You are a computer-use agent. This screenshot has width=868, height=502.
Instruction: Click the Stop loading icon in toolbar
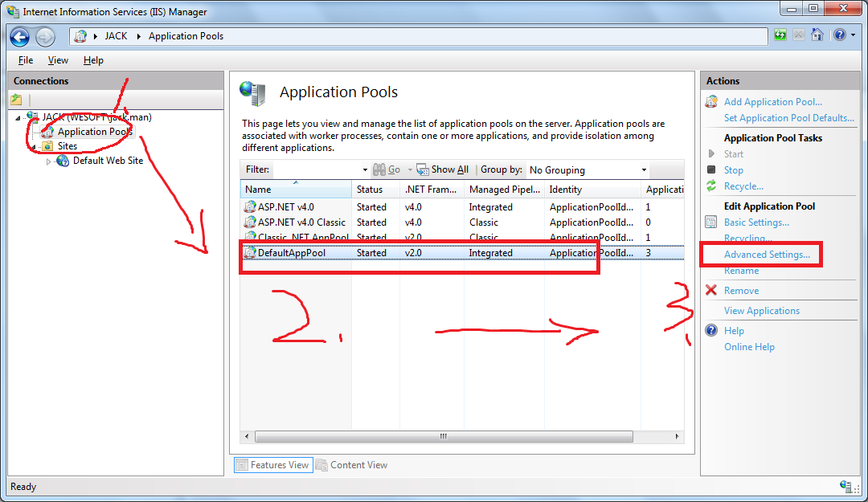point(798,35)
